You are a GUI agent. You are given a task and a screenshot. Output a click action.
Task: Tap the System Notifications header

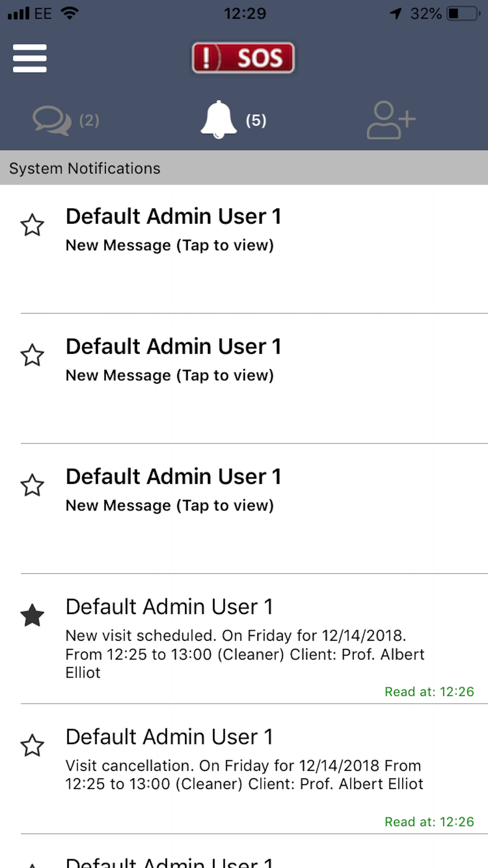(85, 168)
